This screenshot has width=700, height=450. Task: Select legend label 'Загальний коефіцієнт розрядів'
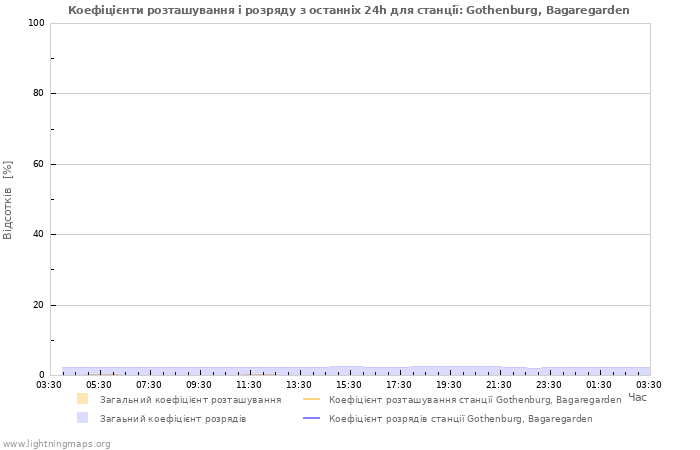pos(173,419)
